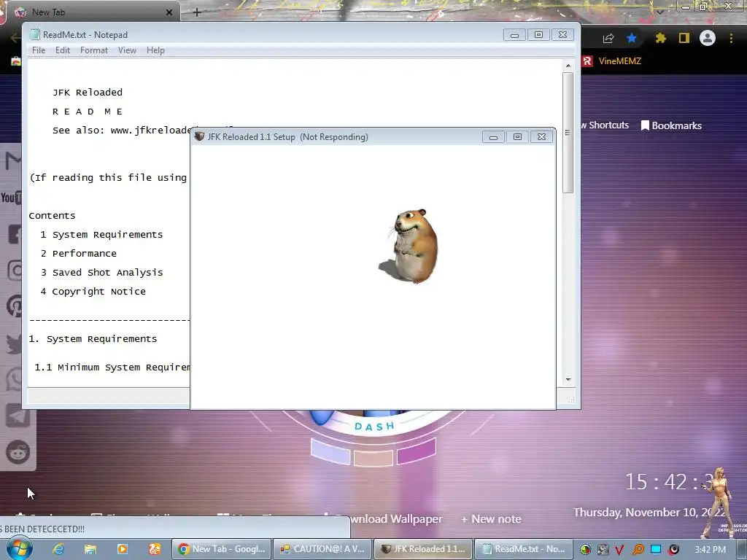Switch to JFK Reloaded 1.1 taskbar button
The image size is (747, 560).
(x=423, y=549)
